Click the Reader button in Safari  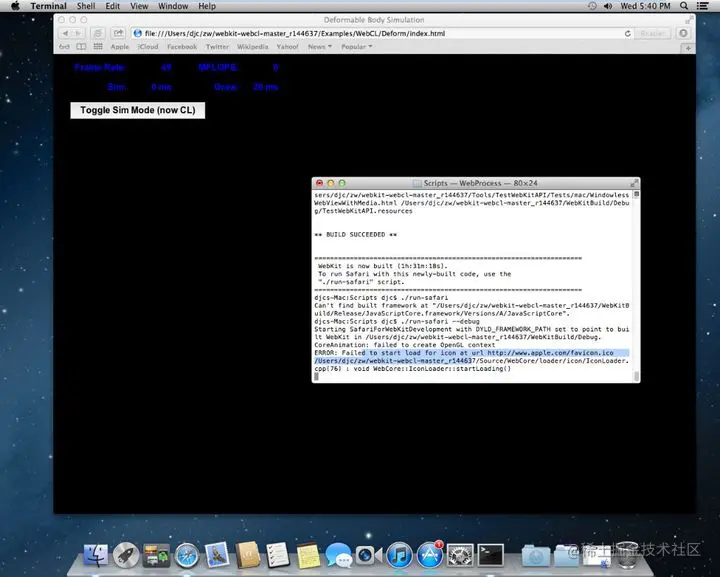[x=652, y=34]
